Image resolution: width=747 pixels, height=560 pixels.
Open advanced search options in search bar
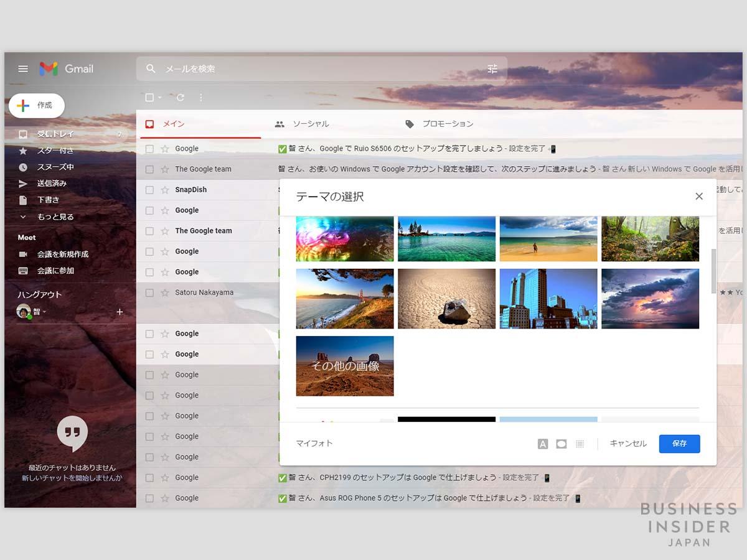coord(492,69)
